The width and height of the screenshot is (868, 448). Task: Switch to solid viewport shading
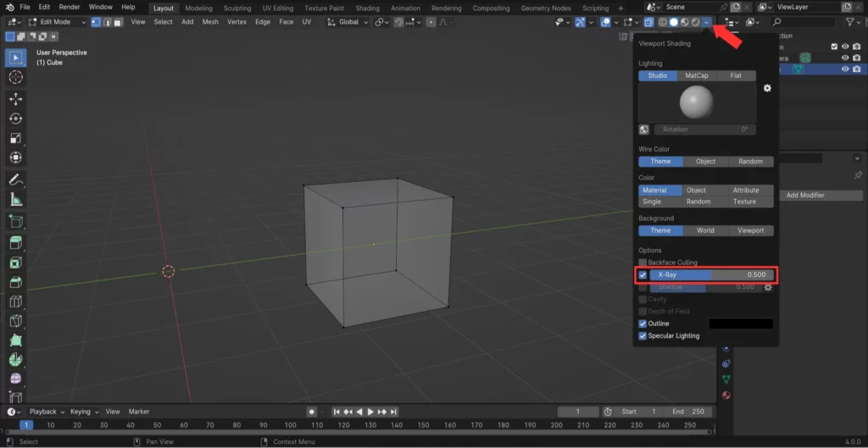pos(674,22)
